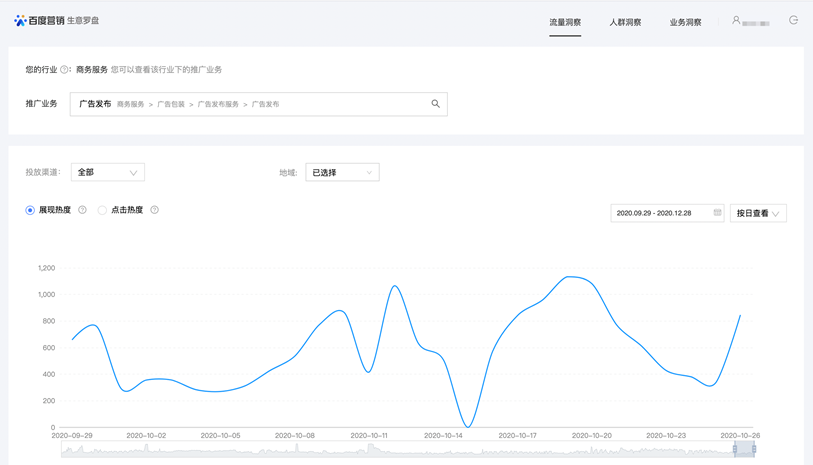Open the 按日查看 granularity dropdown
This screenshot has width=813, height=465.
(x=758, y=213)
